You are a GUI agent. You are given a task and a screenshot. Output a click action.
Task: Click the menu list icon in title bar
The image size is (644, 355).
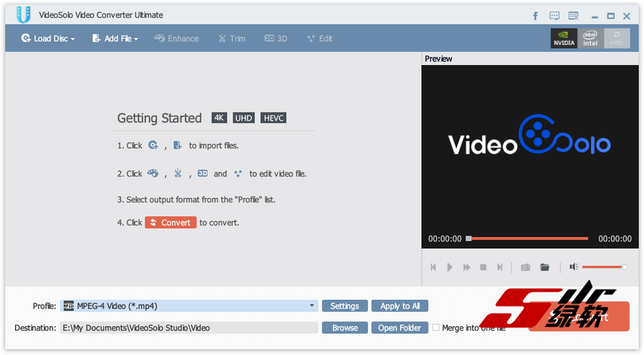[573, 16]
